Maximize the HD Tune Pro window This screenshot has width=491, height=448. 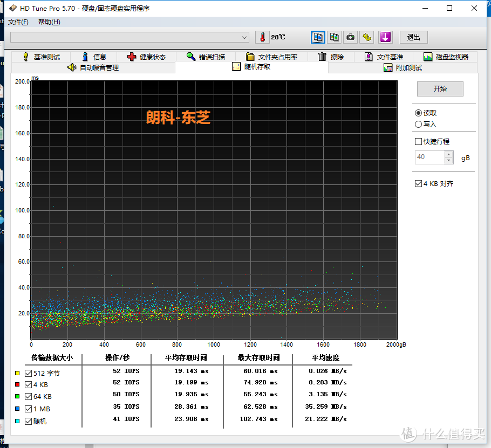point(449,8)
